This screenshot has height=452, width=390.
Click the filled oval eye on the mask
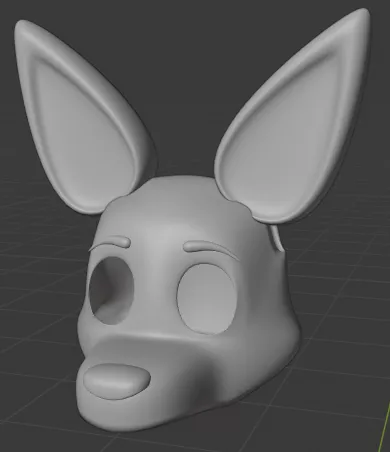pos(206,299)
